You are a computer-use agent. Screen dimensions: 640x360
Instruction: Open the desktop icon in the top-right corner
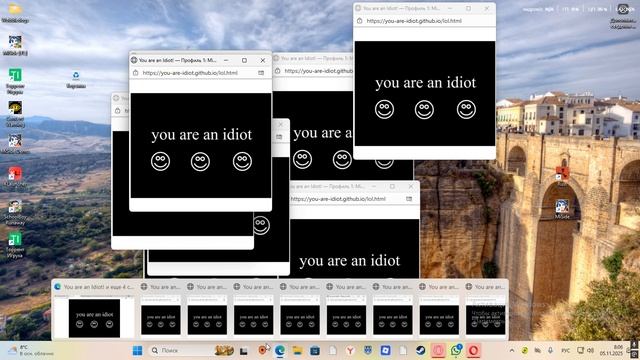(x=623, y=16)
